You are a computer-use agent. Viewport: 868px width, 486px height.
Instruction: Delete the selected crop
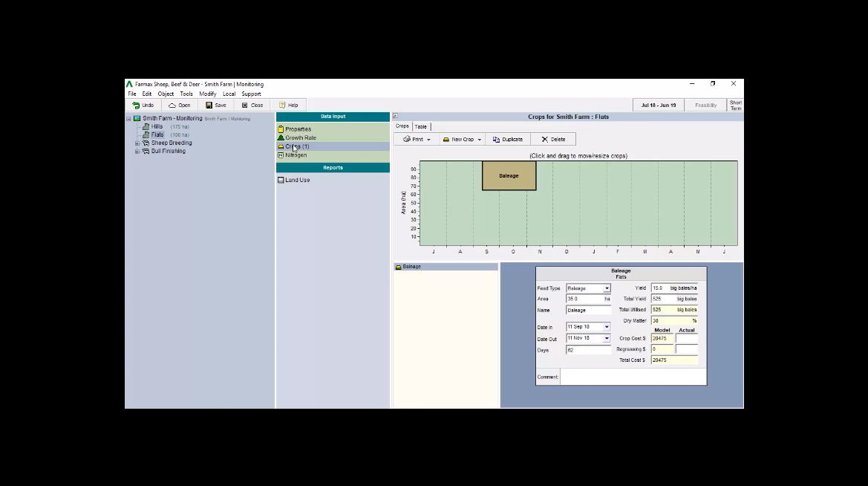pos(554,140)
